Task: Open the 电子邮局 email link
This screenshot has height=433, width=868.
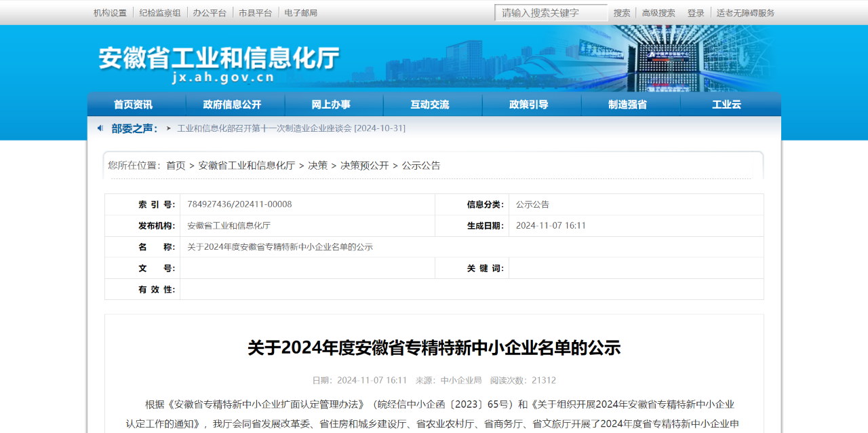Action: point(300,13)
